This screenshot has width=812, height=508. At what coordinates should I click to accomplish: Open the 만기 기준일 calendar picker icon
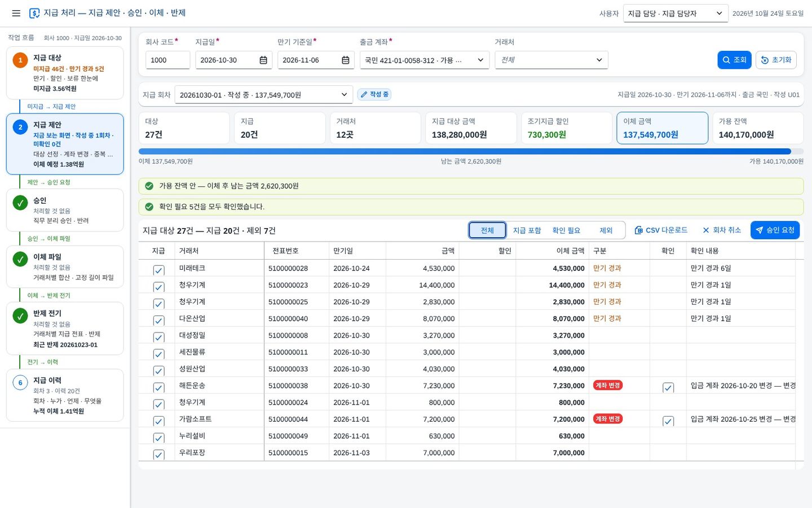point(346,60)
